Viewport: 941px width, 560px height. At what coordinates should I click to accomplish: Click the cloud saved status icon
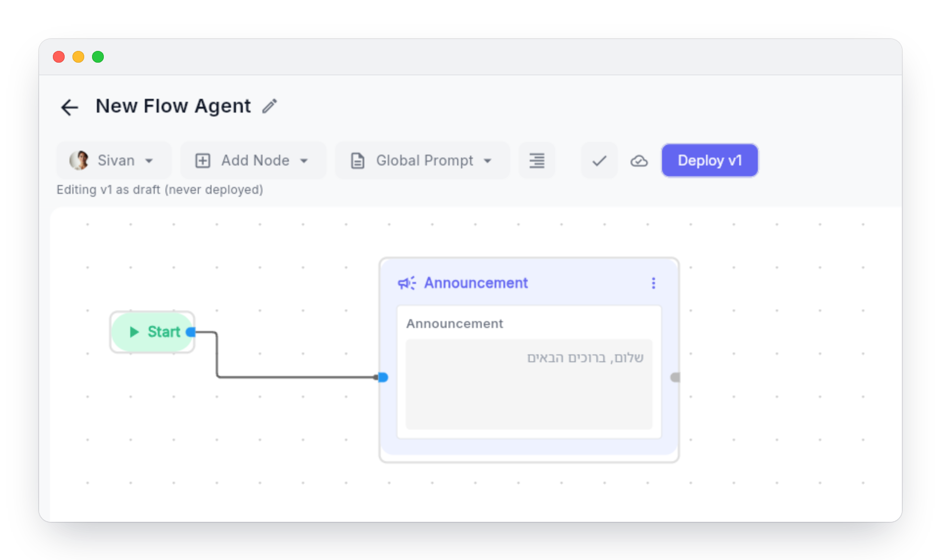coord(639,161)
